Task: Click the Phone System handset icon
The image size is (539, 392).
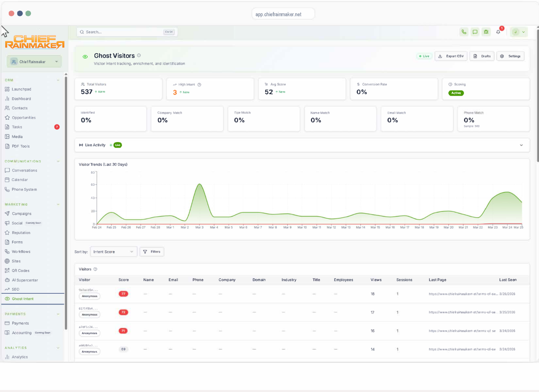Action: 7,189
